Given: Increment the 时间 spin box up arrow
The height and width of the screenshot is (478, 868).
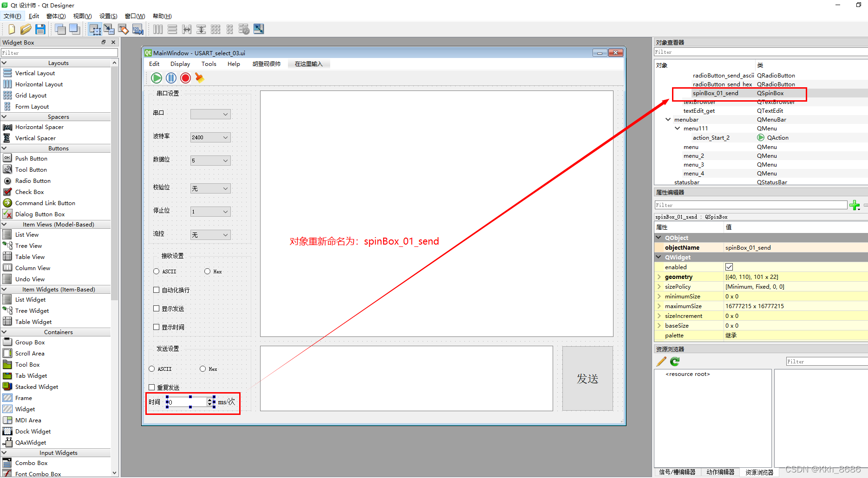Looking at the screenshot, I should click(209, 400).
